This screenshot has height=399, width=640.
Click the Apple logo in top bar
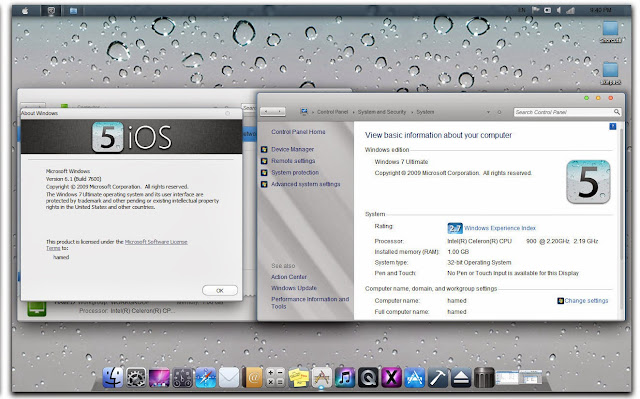click(x=25, y=11)
